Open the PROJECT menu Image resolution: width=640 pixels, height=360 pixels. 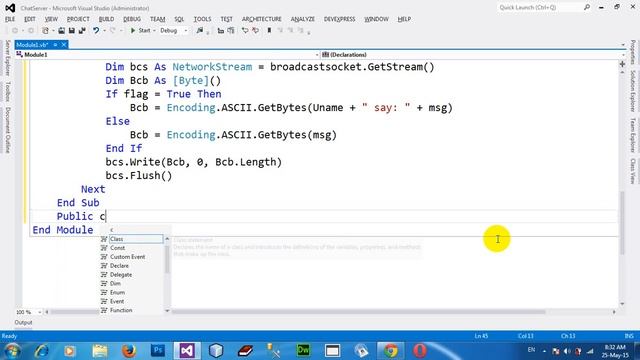coord(78,19)
